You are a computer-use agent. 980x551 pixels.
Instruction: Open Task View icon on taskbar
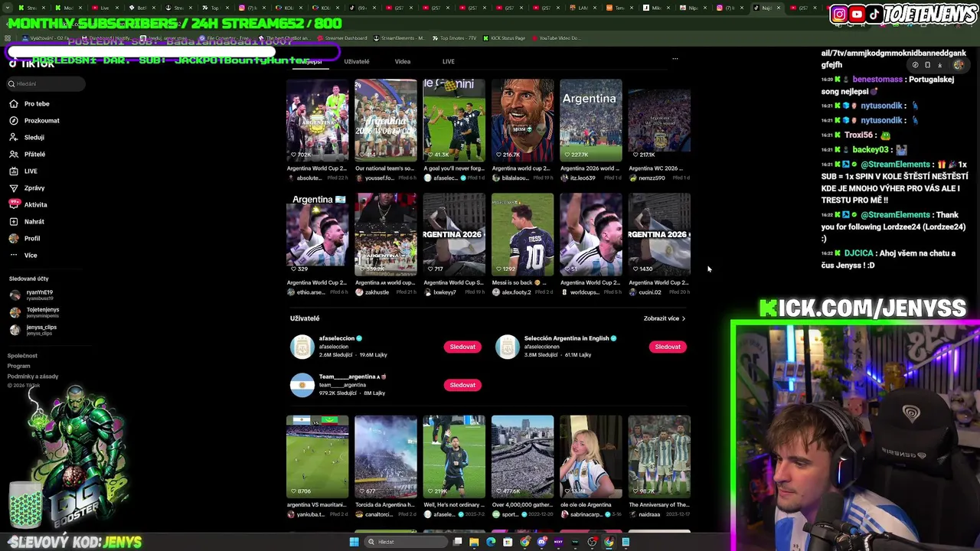pyautogui.click(x=457, y=542)
